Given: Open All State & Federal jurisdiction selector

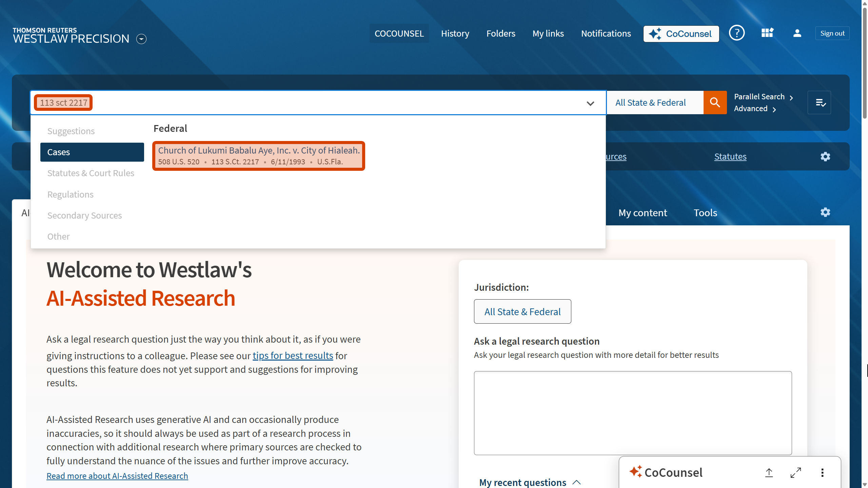Looking at the screenshot, I should point(522,311).
